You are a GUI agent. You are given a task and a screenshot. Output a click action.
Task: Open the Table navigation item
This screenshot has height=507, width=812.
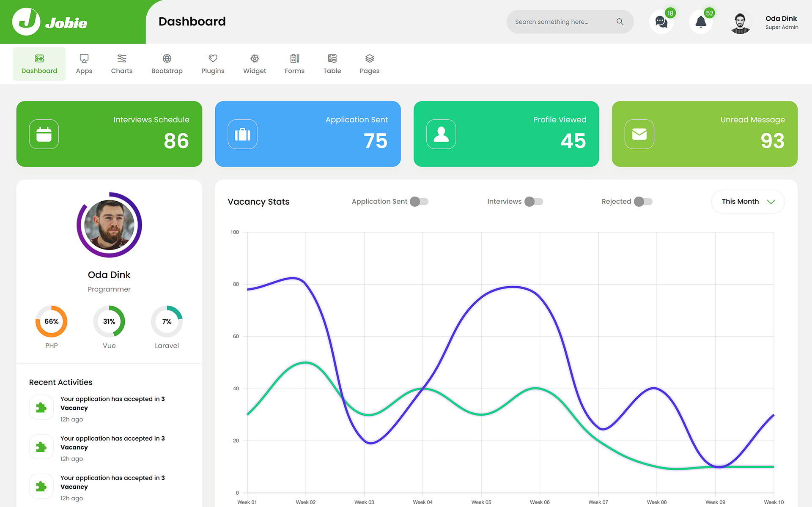click(x=332, y=64)
